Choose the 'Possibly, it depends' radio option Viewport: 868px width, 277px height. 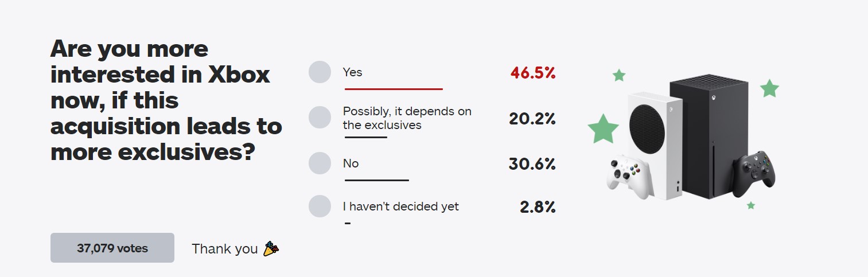320,117
